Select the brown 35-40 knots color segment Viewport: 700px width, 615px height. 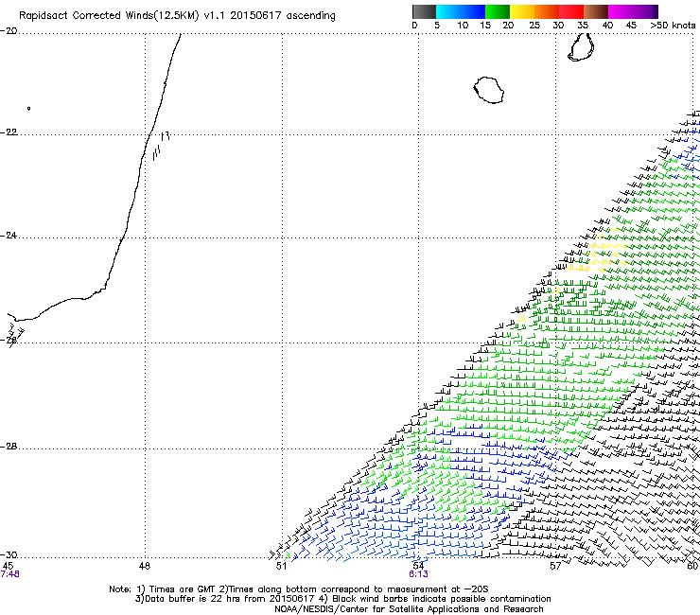coord(596,11)
